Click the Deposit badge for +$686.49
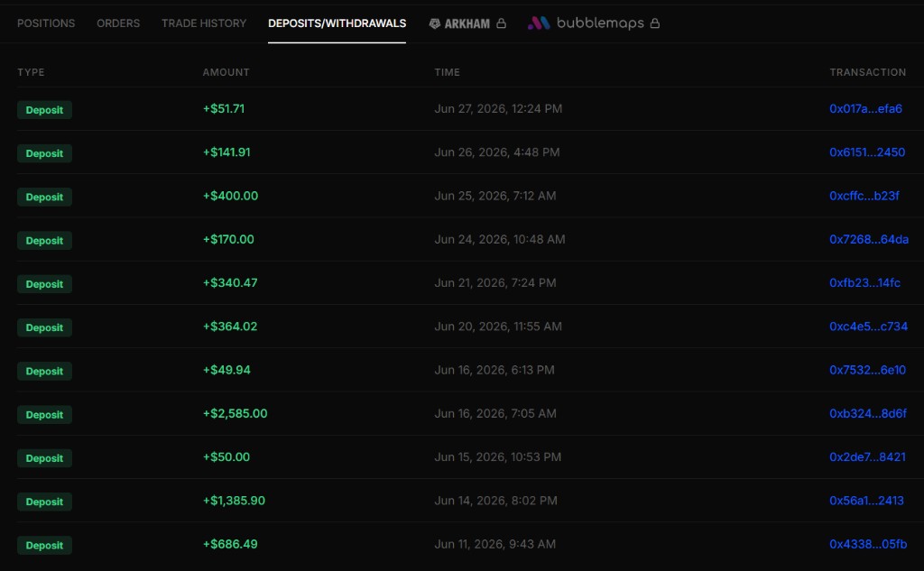924x571 pixels. [x=44, y=546]
